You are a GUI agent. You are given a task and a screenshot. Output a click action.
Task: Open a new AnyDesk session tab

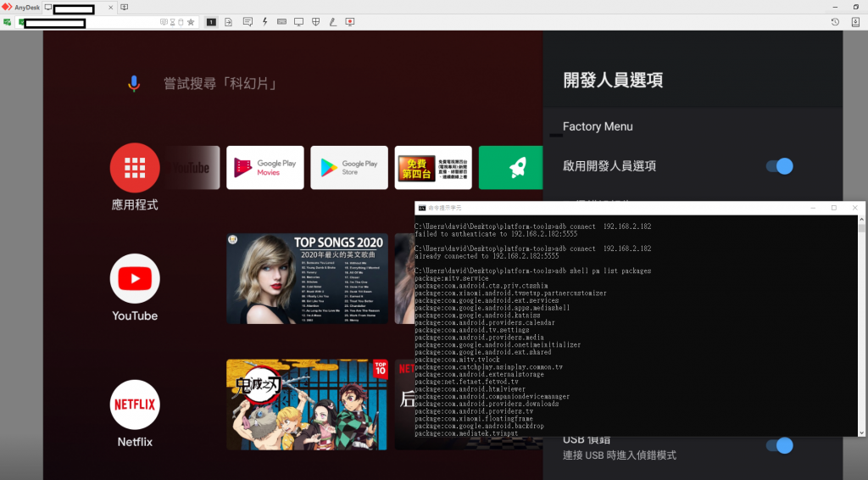click(x=125, y=7)
